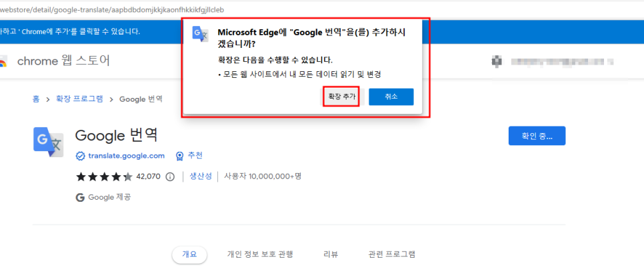Click the 확장 추가 button in dialog
Screen dimensions: 644x279
pyautogui.click(x=341, y=97)
